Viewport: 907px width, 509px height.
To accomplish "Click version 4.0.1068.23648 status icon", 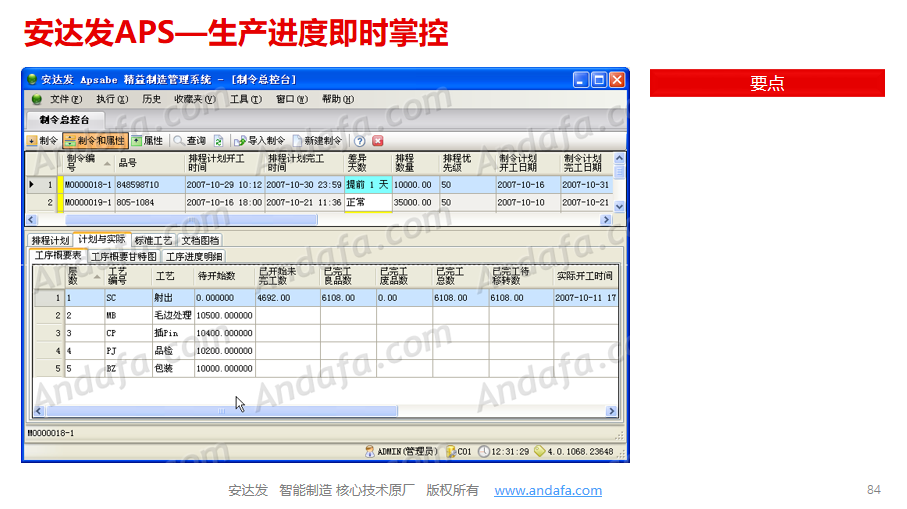I will click(540, 451).
